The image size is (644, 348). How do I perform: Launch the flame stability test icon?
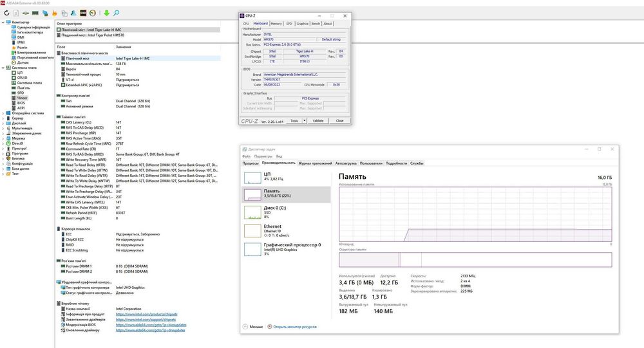(55, 13)
